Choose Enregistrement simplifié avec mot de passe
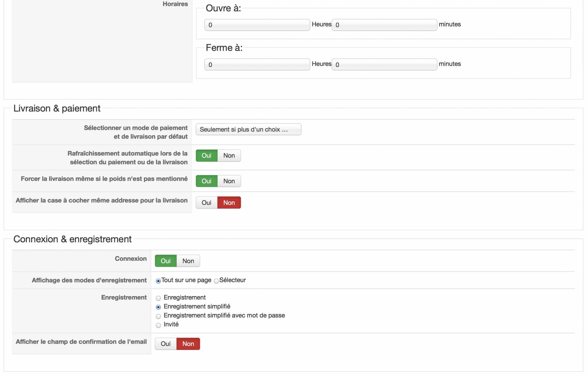 [x=158, y=316]
